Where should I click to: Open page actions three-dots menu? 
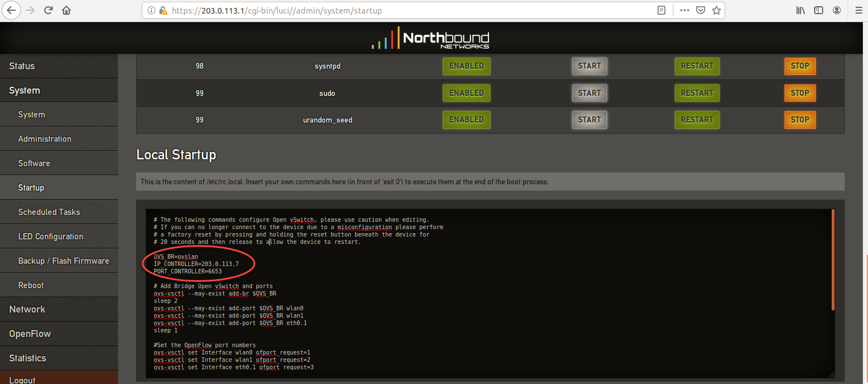point(685,10)
